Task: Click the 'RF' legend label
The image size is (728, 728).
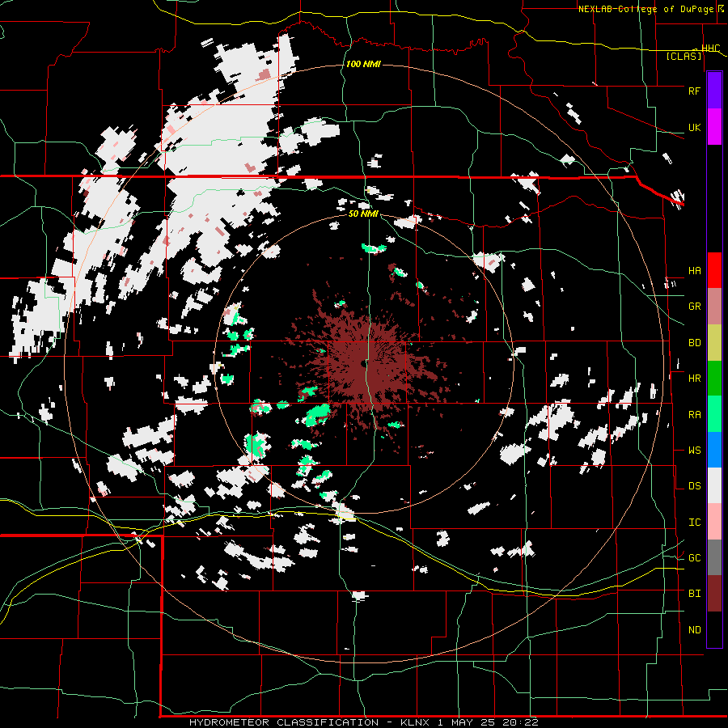Action: tap(694, 91)
